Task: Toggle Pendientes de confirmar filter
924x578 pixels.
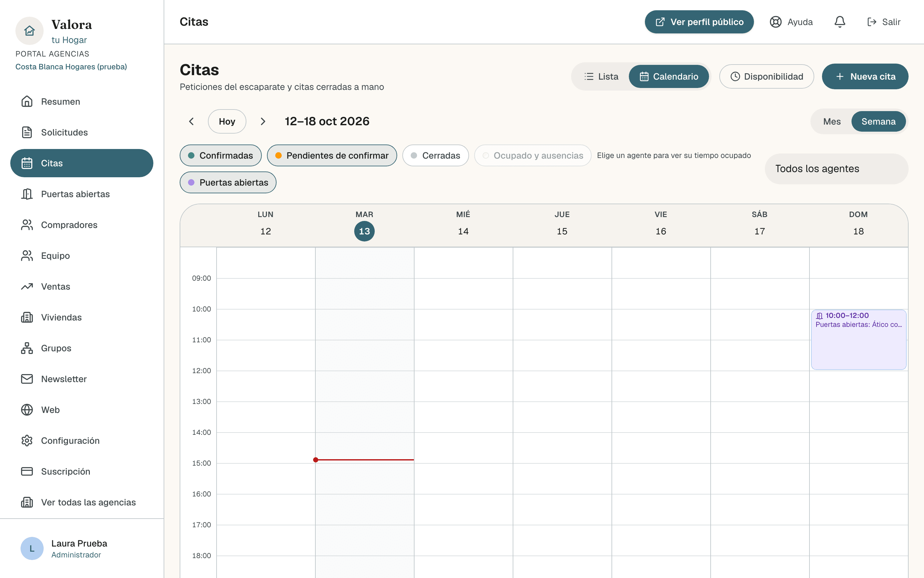Action: point(332,156)
